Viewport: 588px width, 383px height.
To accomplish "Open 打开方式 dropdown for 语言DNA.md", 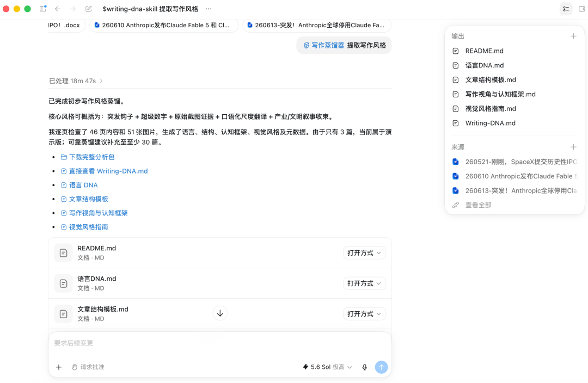I will point(364,283).
